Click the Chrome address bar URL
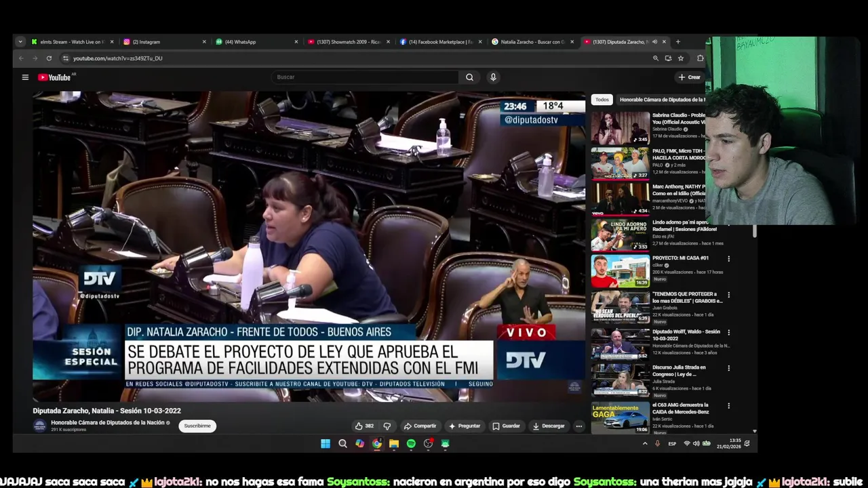Image resolution: width=868 pixels, height=488 pixels. [x=118, y=58]
